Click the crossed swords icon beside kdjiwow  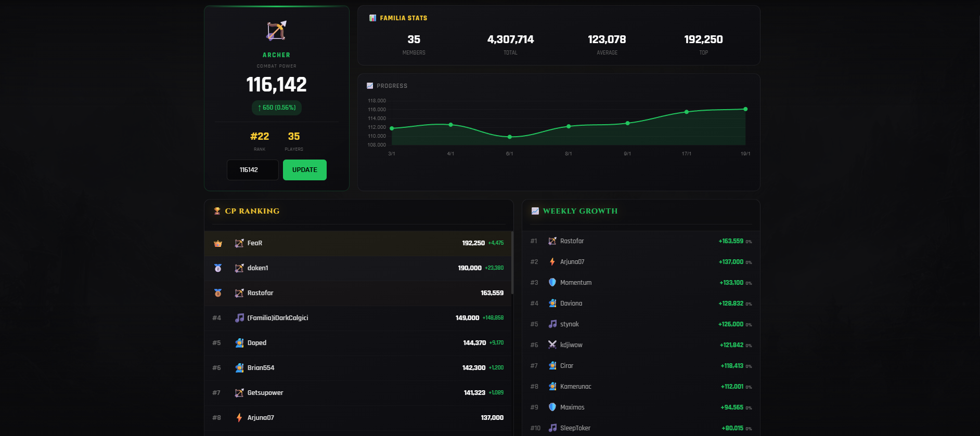(x=552, y=345)
